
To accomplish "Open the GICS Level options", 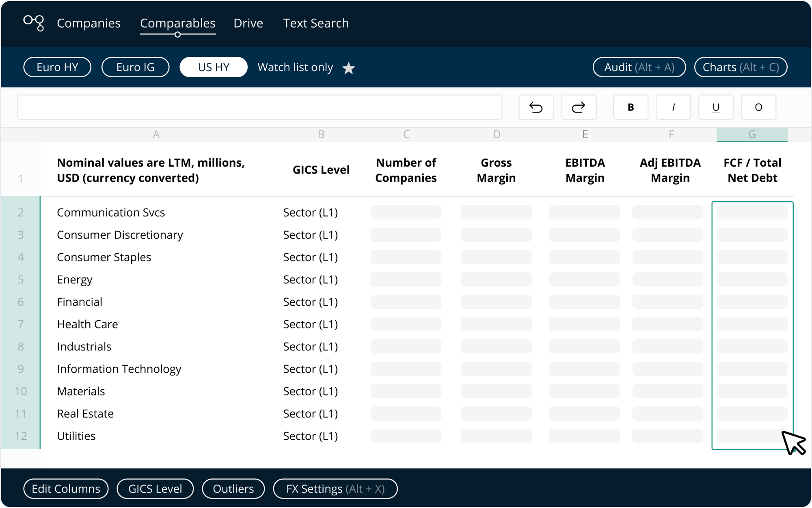I will pyautogui.click(x=155, y=488).
